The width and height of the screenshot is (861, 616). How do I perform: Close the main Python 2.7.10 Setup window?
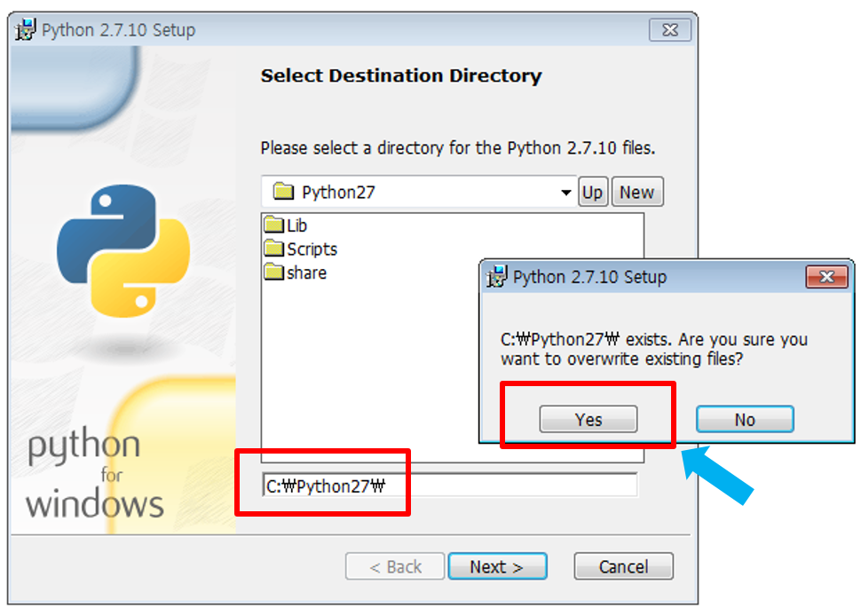click(669, 30)
